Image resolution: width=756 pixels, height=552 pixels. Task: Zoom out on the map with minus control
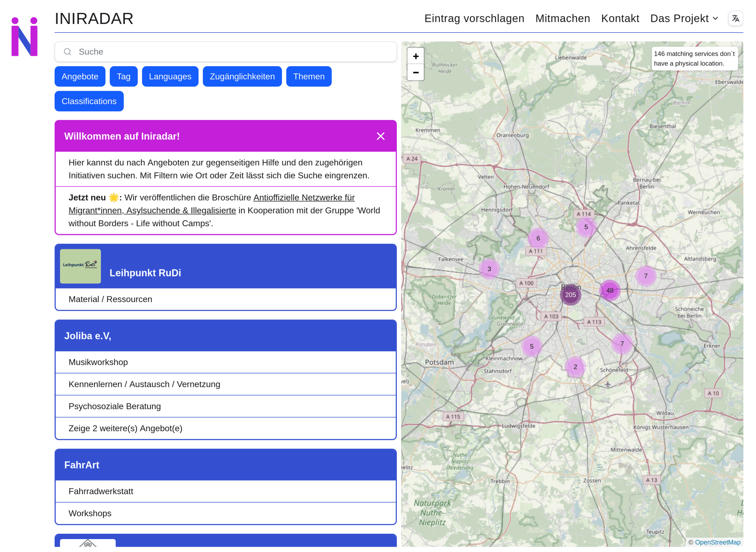[416, 73]
